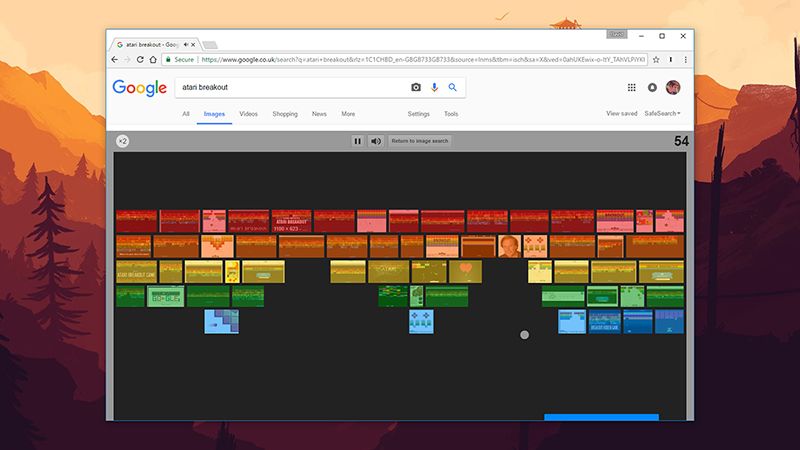The height and width of the screenshot is (450, 800).
Task: Click the account profile picture
Action: tap(673, 88)
